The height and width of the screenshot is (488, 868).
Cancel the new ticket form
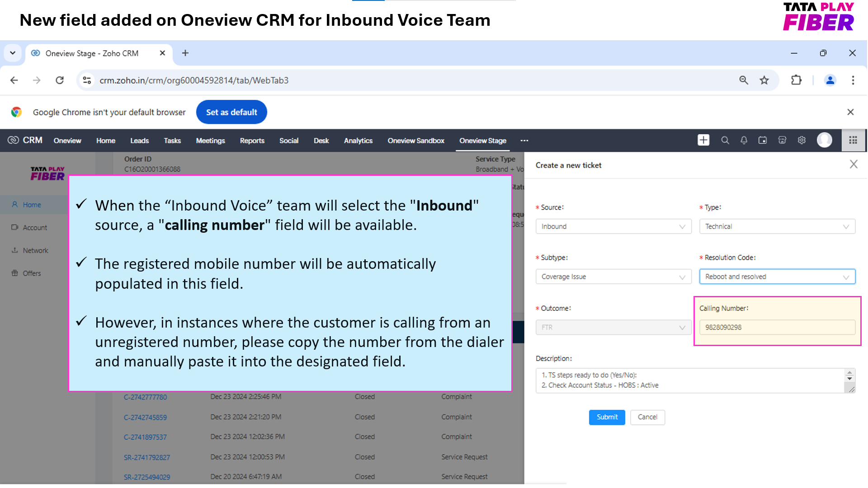pos(647,417)
